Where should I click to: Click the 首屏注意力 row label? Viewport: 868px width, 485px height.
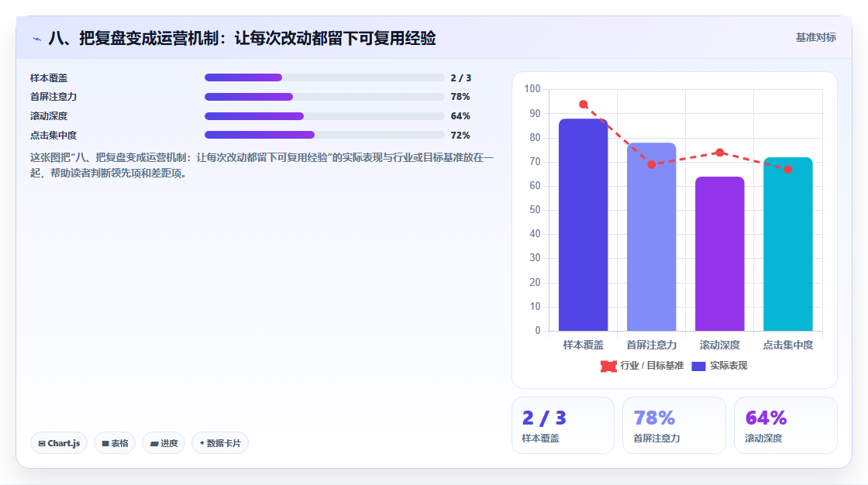(x=53, y=97)
